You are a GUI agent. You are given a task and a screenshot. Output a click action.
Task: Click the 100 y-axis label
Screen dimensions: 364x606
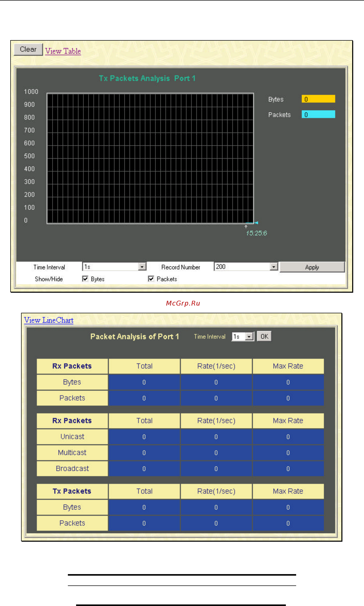[x=29, y=207]
